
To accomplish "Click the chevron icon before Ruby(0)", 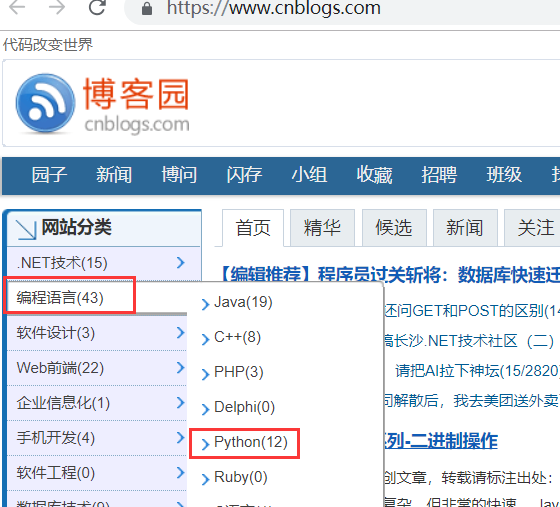I will pyautogui.click(x=205, y=479).
